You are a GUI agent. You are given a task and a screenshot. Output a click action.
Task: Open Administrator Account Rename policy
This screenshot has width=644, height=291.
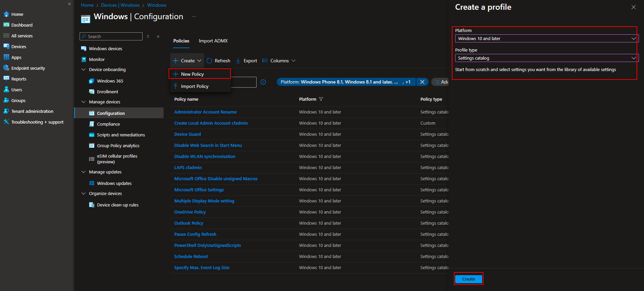[x=205, y=112]
